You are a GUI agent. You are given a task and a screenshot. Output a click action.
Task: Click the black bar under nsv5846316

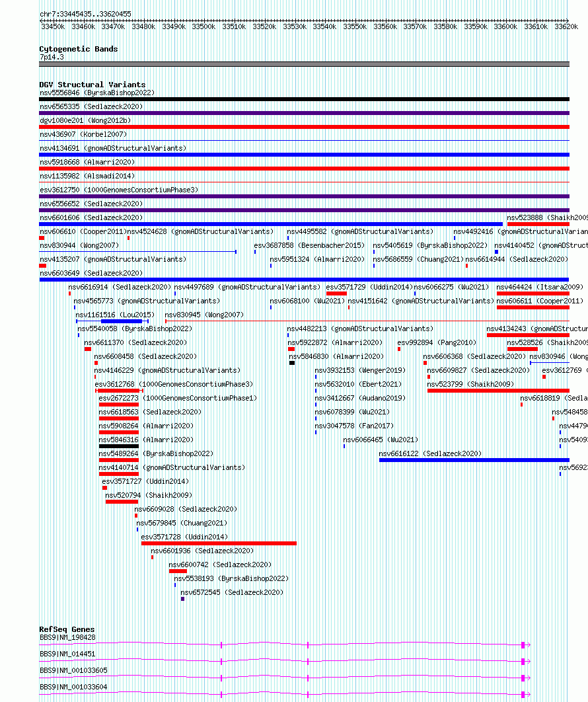pos(118,446)
